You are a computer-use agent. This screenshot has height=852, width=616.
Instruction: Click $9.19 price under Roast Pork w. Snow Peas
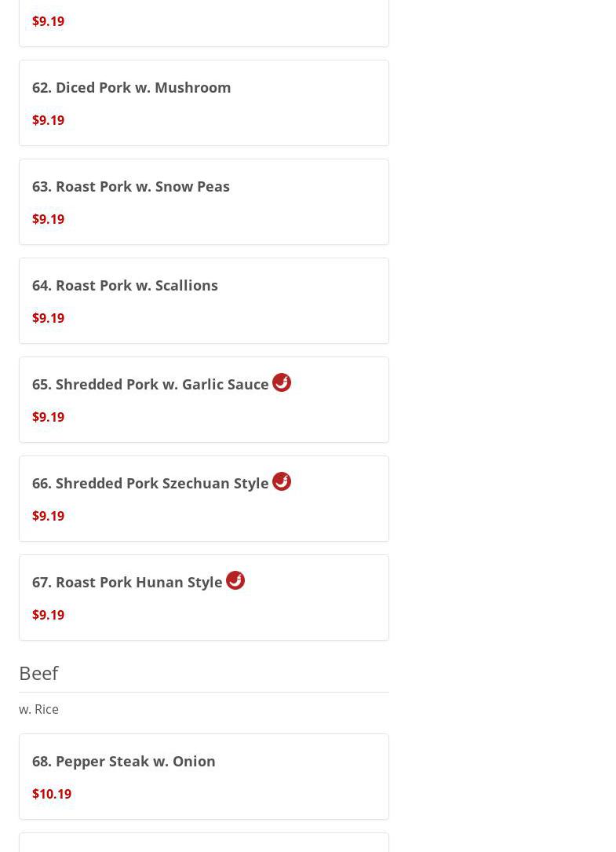point(49,219)
